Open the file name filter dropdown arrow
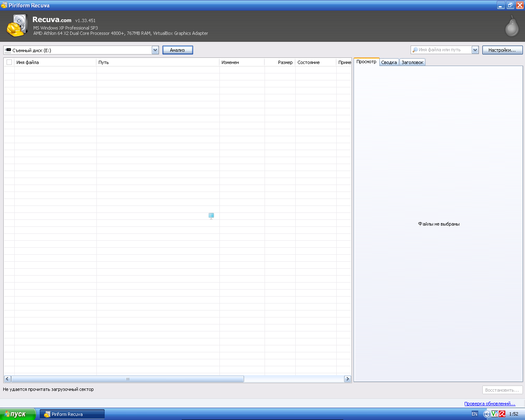This screenshot has height=420, width=525. click(x=475, y=50)
